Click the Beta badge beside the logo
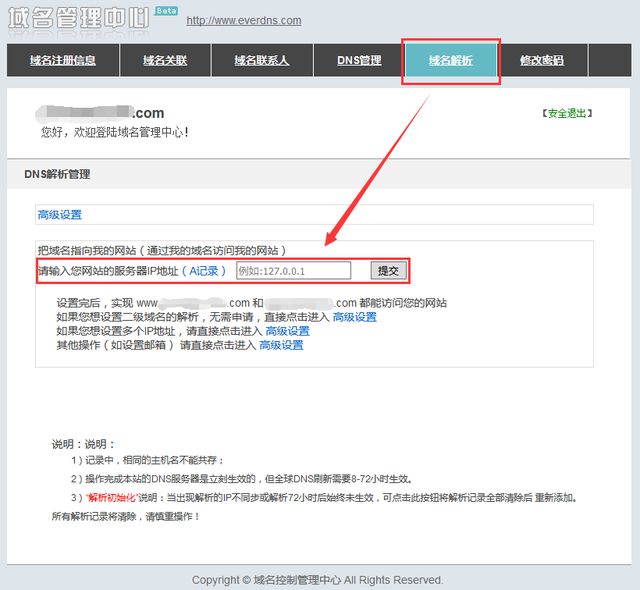Screen dimensions: 640x590 (164, 10)
